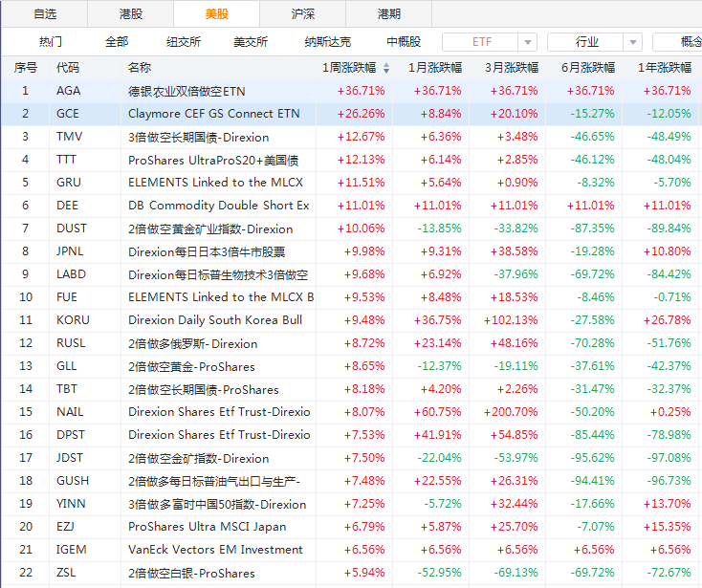Viewport: 702px width, 588px height.
Task: Open 2倍做空黄金-ProShares name
Action: tap(191, 366)
